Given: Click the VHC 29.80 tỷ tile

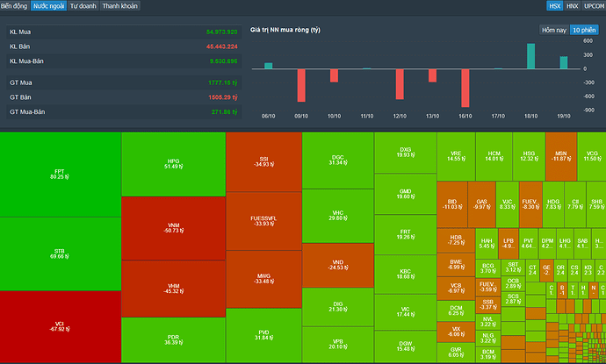Looking at the screenshot, I should [338, 216].
